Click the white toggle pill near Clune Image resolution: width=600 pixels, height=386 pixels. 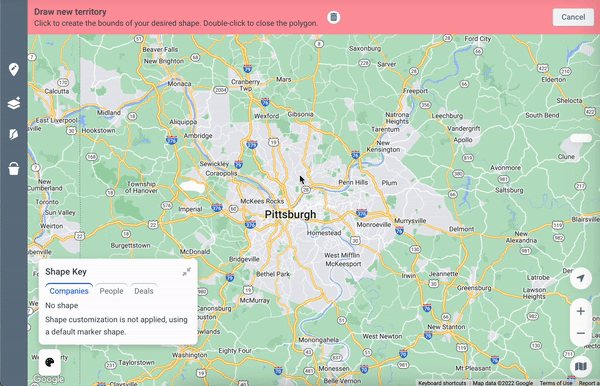coord(580,138)
